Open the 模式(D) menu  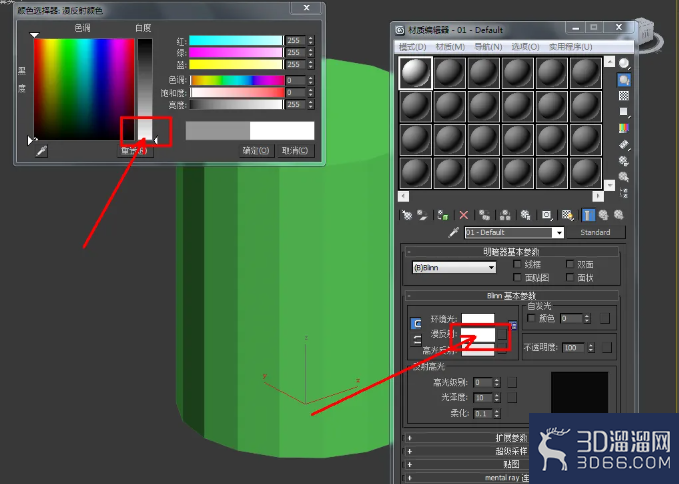tap(412, 47)
